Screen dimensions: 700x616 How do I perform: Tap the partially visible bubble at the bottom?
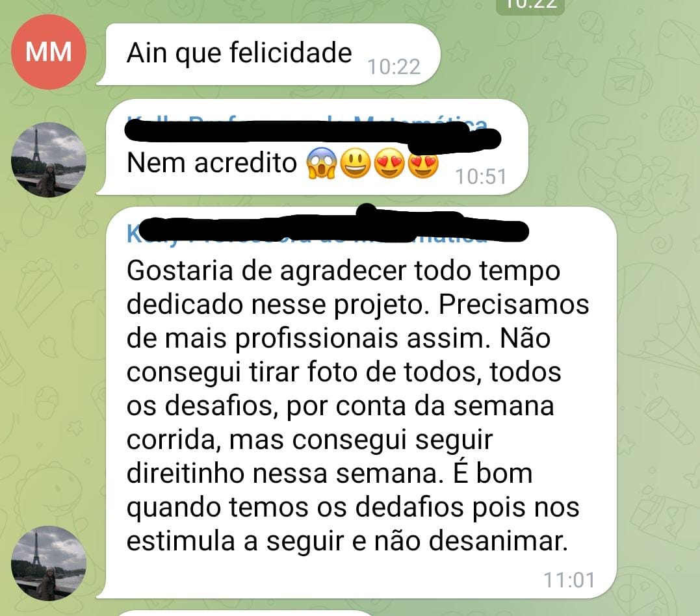tap(246, 613)
